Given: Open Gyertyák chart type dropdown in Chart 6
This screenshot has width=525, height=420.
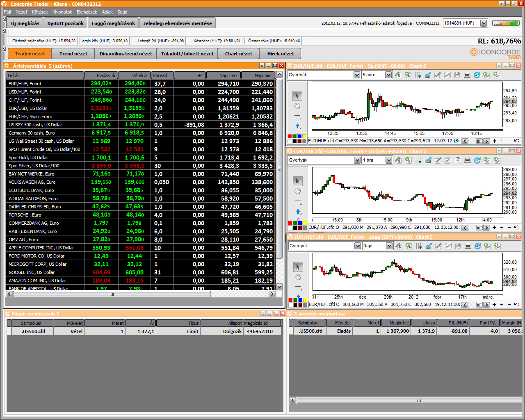Looking at the screenshot, I should (x=357, y=75).
